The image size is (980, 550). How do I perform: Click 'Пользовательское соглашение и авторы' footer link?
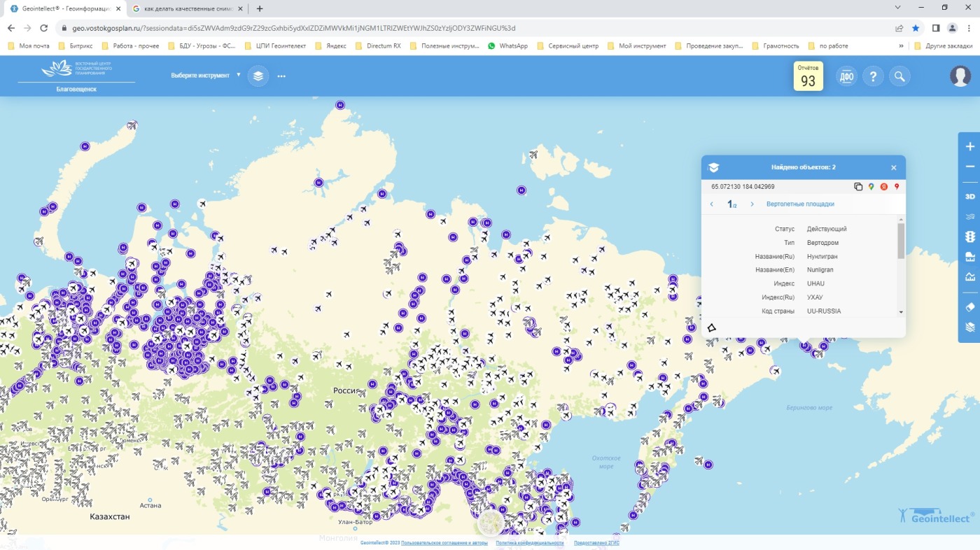pyautogui.click(x=444, y=543)
